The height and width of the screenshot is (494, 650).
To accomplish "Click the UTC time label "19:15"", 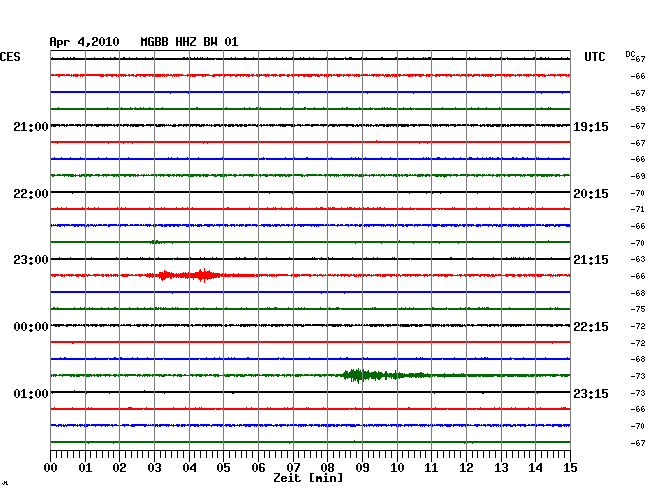I will [591, 127].
